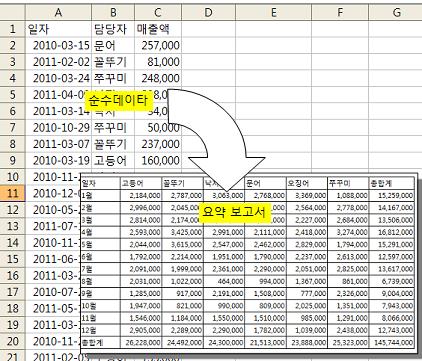Select empty cell E3

pos(273,62)
